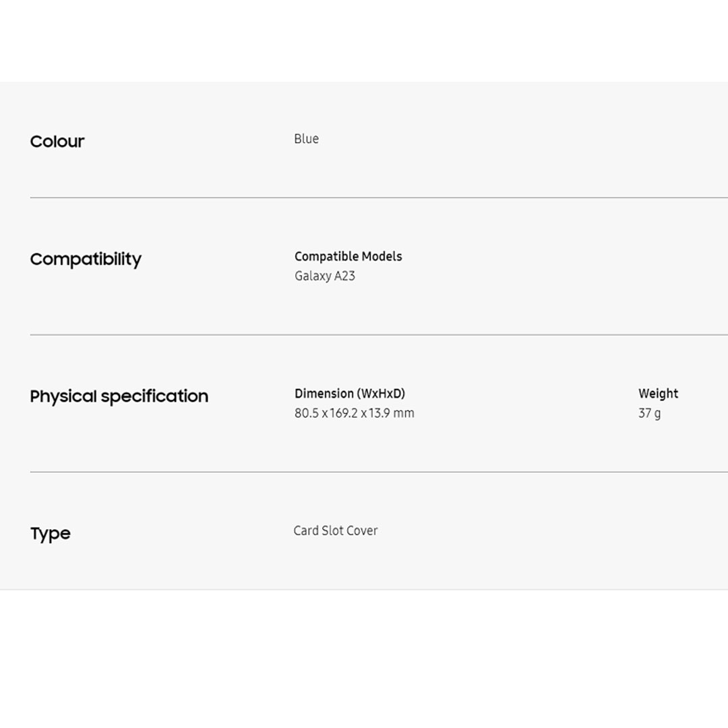Click the blank white area below the Type row
Image resolution: width=728 pixels, height=728 pixels.
point(364,657)
